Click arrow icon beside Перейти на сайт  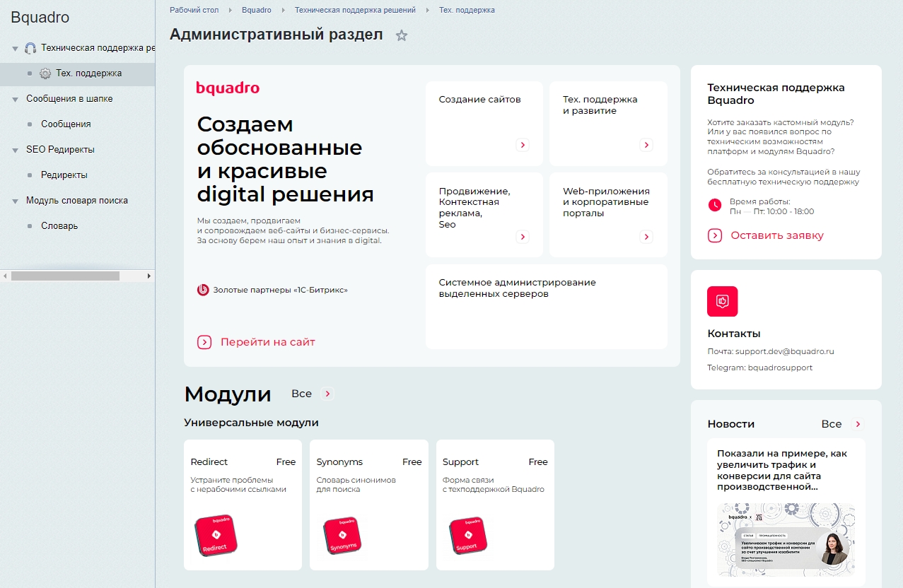pyautogui.click(x=204, y=342)
